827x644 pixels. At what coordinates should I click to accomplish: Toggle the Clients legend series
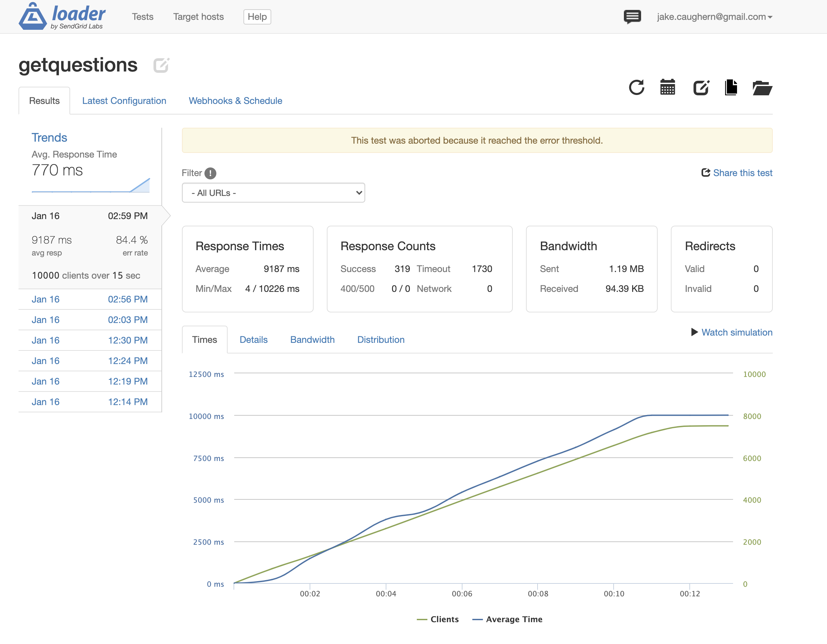pyautogui.click(x=437, y=620)
